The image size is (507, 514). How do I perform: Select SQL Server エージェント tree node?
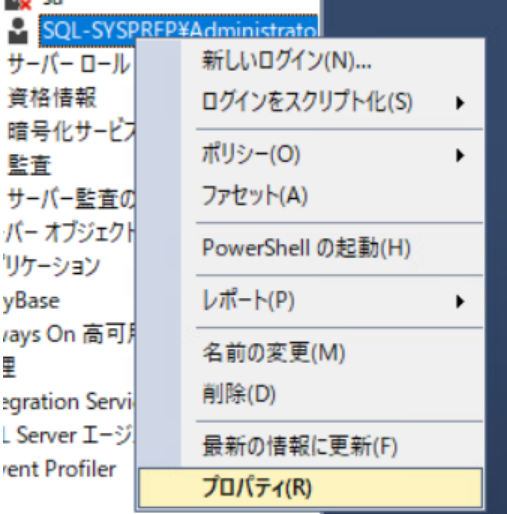pos(69,435)
